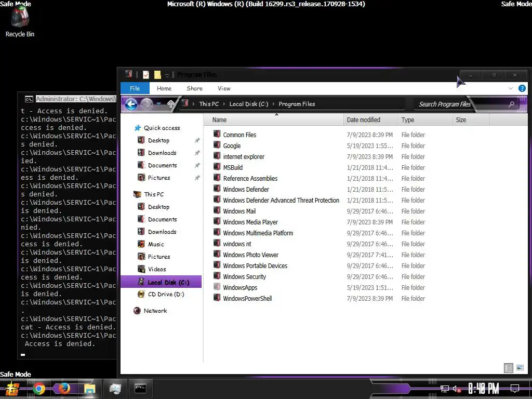
Task: Expand the ribbon chevron
Action: (511, 88)
